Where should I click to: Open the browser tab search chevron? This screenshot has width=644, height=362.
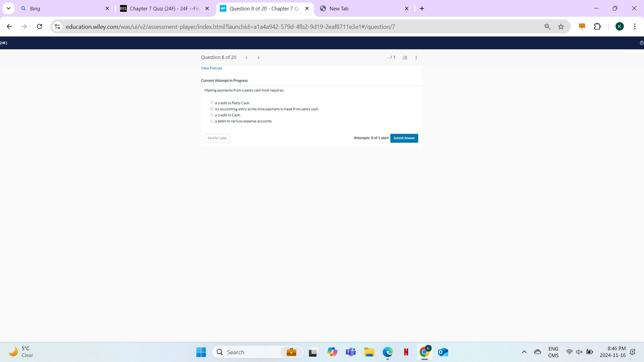[x=9, y=8]
